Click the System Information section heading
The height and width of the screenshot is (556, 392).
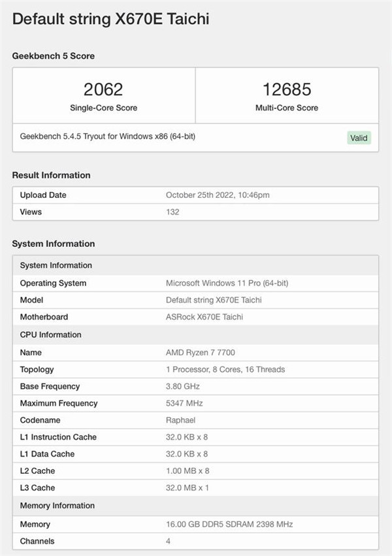pos(53,244)
